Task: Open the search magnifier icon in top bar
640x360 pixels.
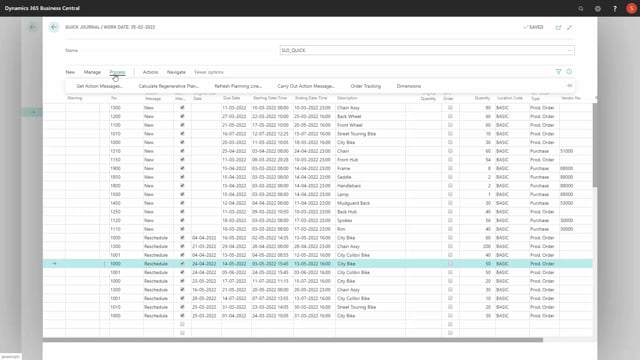Action: (x=580, y=8)
